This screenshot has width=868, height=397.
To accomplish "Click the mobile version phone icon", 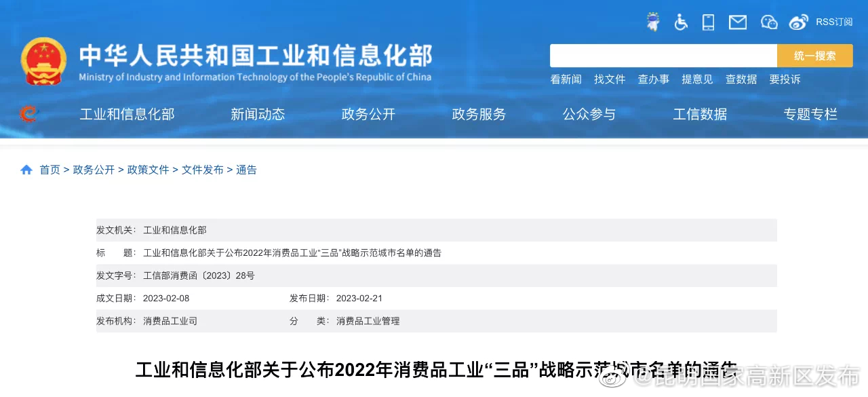I will click(708, 22).
